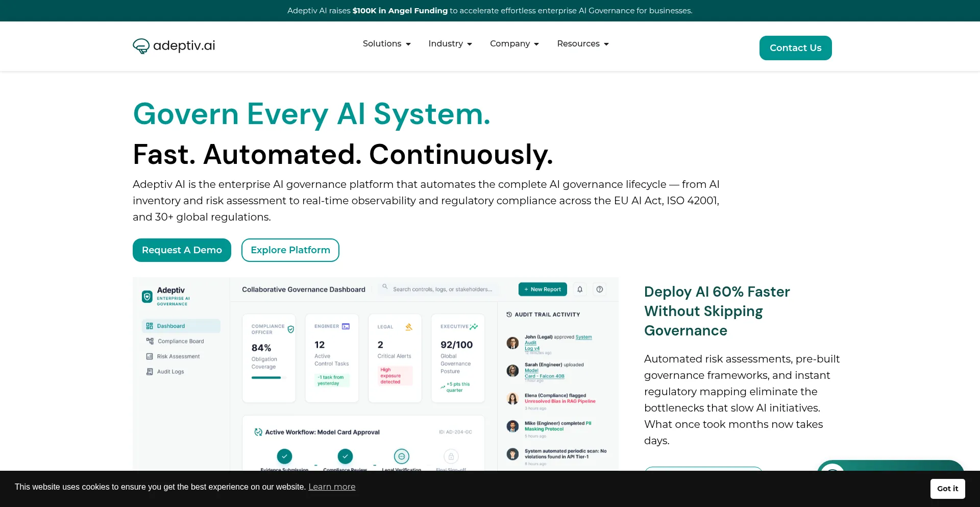Click the Audit Logs document icon
Image resolution: width=980 pixels, height=507 pixels.
point(150,372)
